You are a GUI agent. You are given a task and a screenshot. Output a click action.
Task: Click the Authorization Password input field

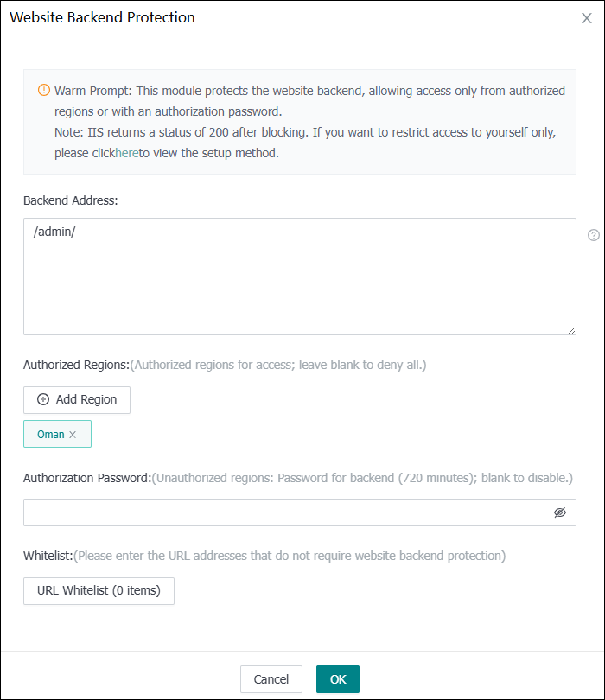coord(285,512)
